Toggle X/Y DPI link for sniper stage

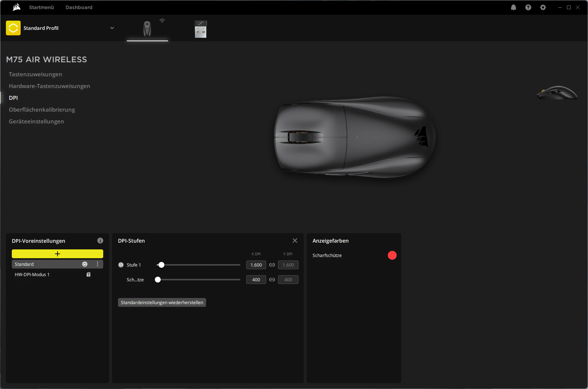coord(272,280)
